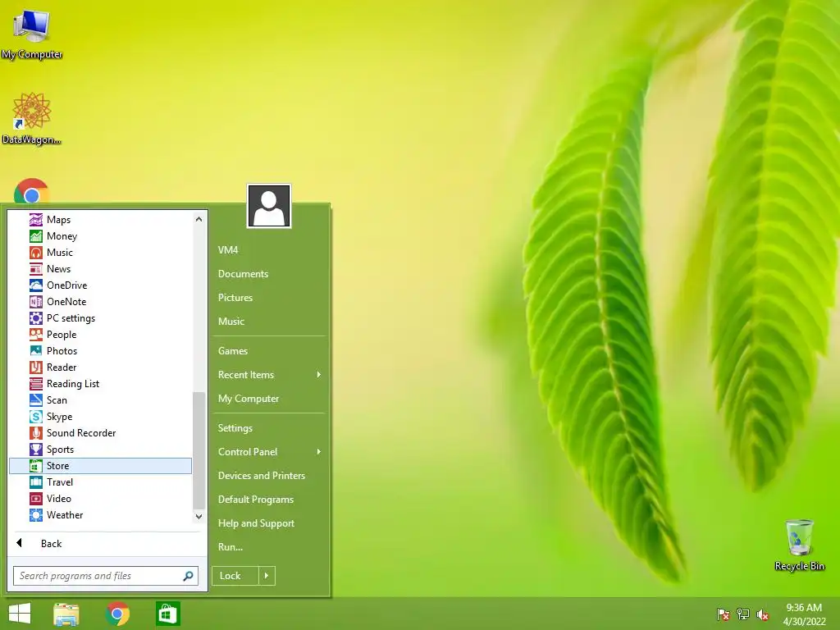Screen dimensions: 840x630
Task: Open the Photos app icon
Action: pyautogui.click(x=36, y=351)
